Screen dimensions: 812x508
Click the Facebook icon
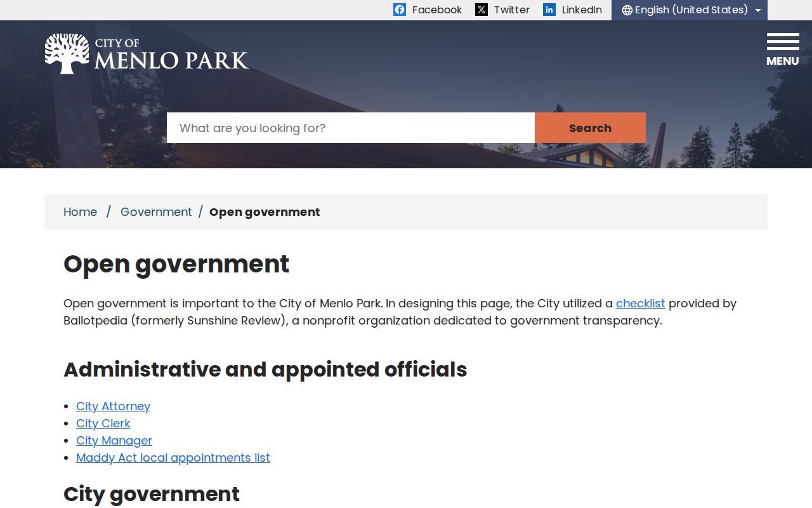tap(400, 10)
